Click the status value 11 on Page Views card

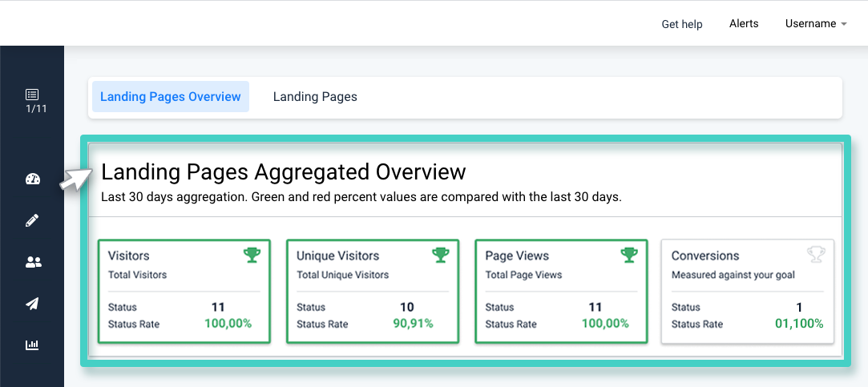point(595,307)
